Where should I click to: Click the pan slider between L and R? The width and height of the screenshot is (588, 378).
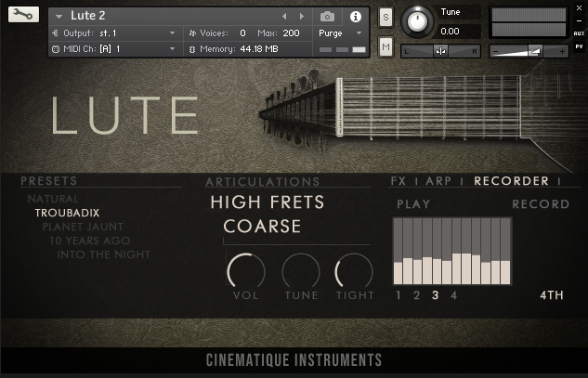click(x=440, y=51)
